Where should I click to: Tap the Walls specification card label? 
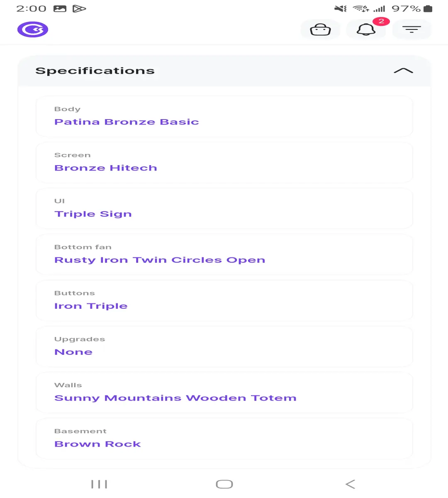[x=68, y=385]
